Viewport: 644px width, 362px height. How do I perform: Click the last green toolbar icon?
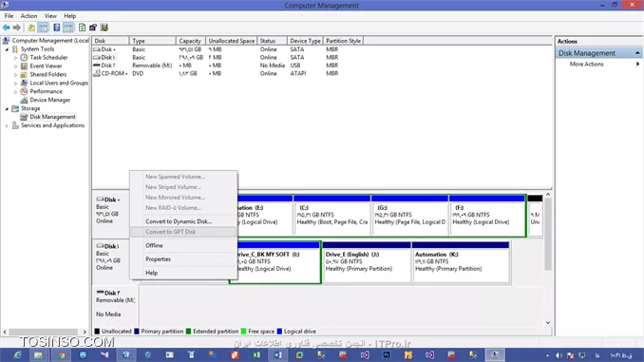pos(104,28)
